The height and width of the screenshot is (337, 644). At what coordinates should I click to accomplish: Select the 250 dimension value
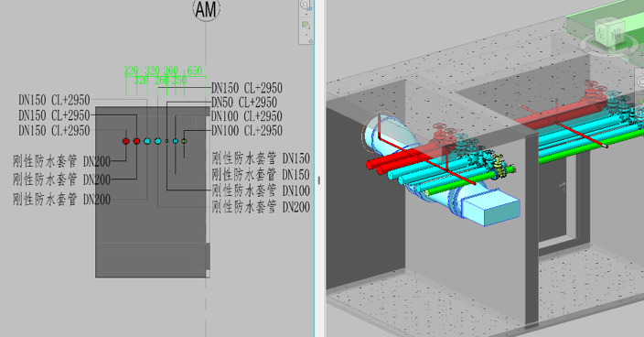tap(179, 81)
